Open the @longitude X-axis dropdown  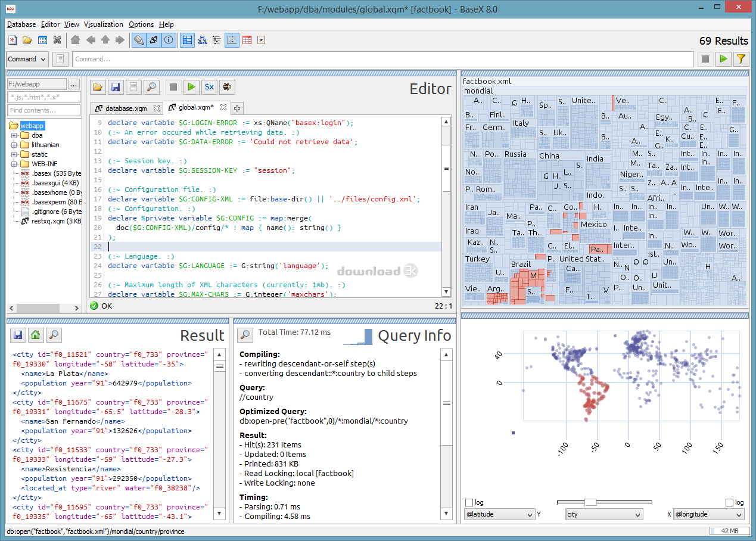[x=708, y=514]
